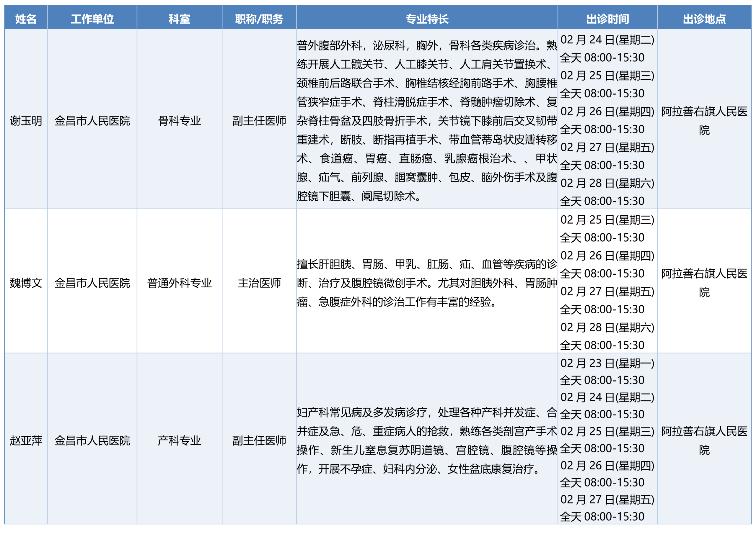Click the 科室 column header

coord(180,19)
